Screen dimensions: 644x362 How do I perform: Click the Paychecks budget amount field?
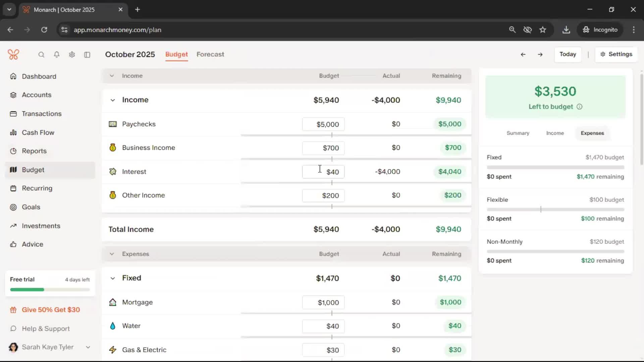pyautogui.click(x=323, y=124)
